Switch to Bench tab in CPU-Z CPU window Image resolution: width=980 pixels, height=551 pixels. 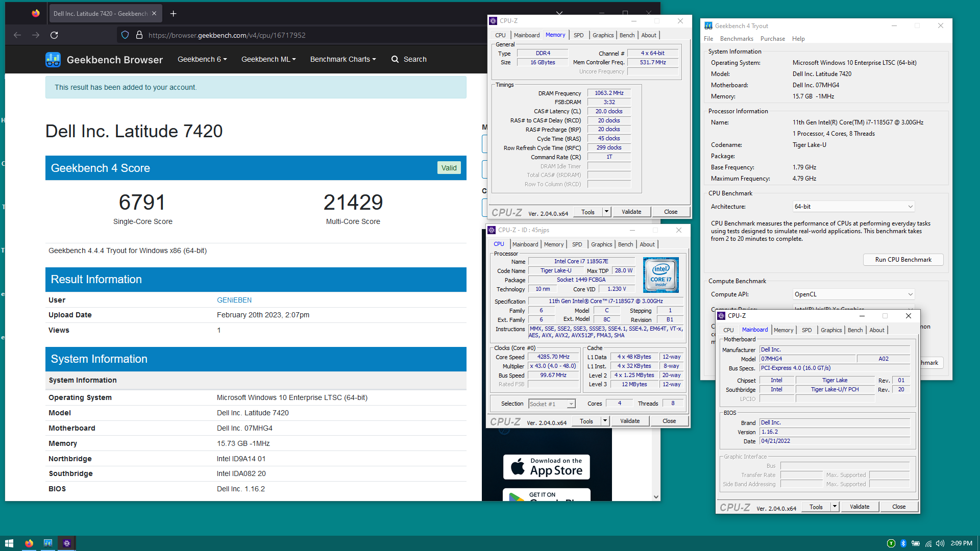[x=625, y=244]
